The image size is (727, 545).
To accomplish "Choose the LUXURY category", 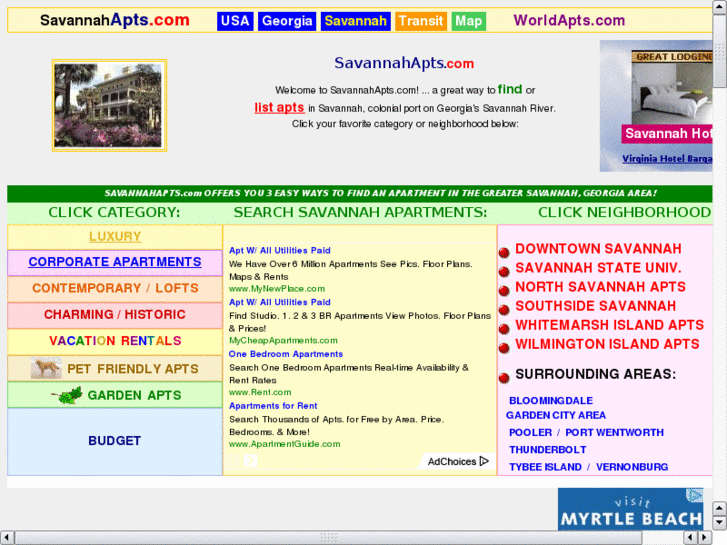I will (115, 237).
